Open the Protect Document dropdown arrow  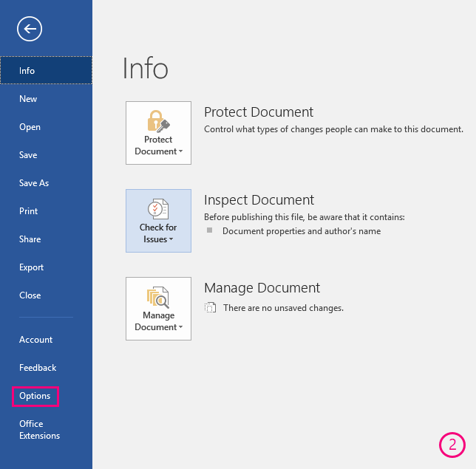point(180,151)
